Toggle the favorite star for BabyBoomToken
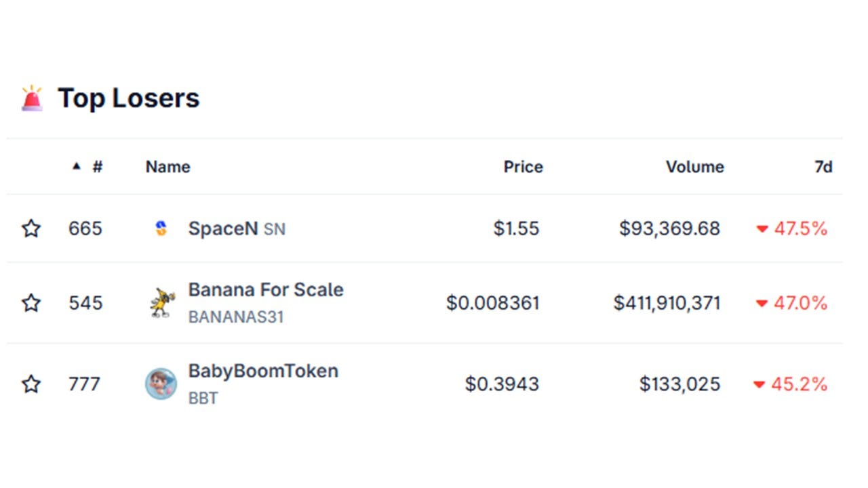The height and width of the screenshot is (488, 868). point(31,384)
